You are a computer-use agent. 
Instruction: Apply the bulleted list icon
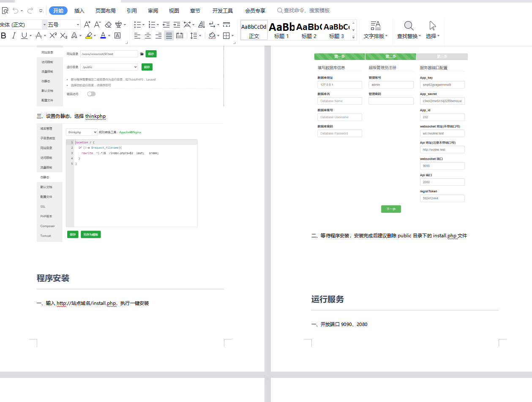pyautogui.click(x=137, y=25)
